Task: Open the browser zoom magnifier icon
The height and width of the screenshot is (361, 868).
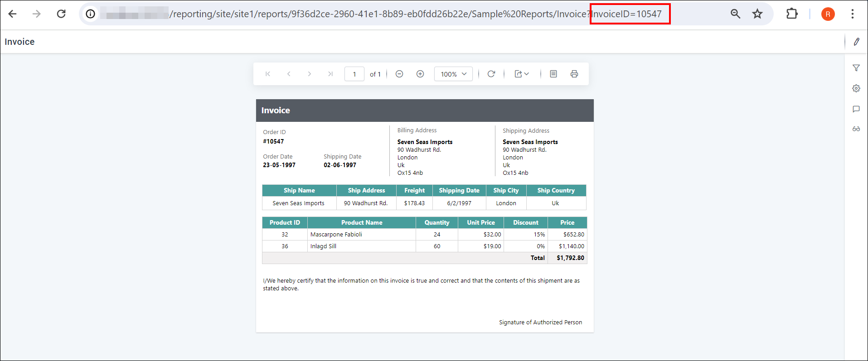Action: 735,14
